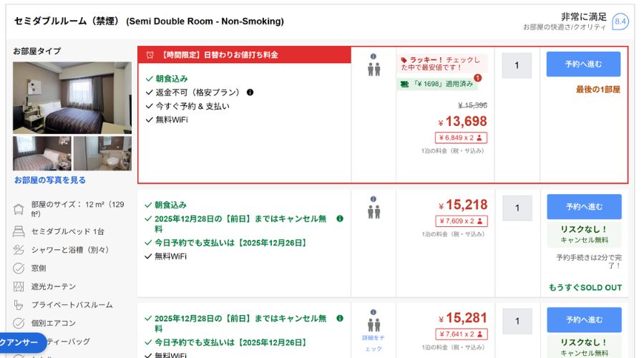Click the two-person occupancy icon in the ¥15,281 row
Screen dimensions: 644x358
click(x=374, y=325)
